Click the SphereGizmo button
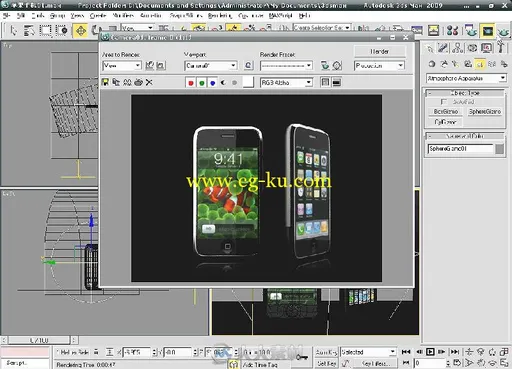The width and height of the screenshot is (512, 369). [x=485, y=112]
